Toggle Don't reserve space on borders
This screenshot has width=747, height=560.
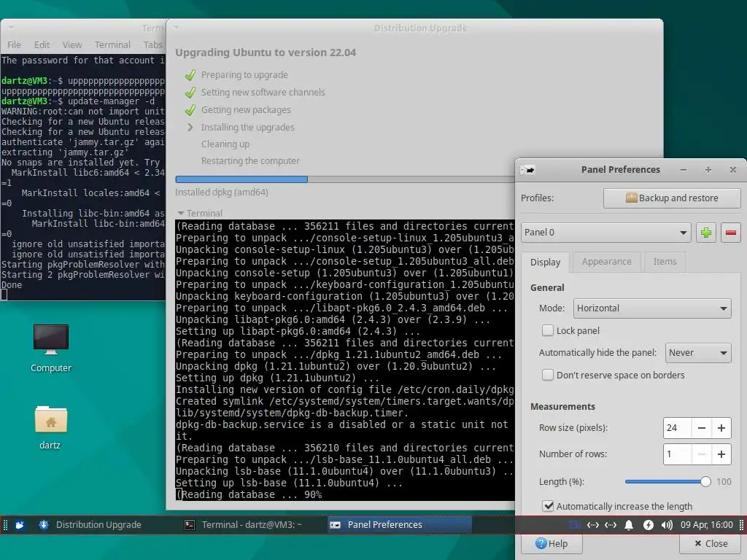pyautogui.click(x=548, y=376)
